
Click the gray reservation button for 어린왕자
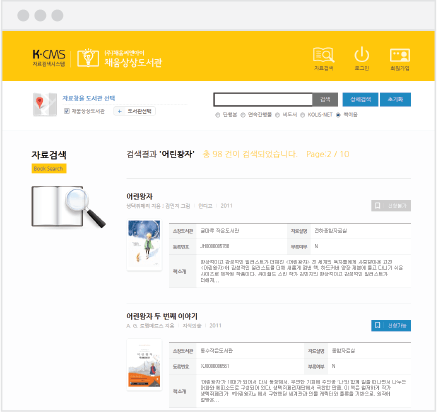[391, 206]
